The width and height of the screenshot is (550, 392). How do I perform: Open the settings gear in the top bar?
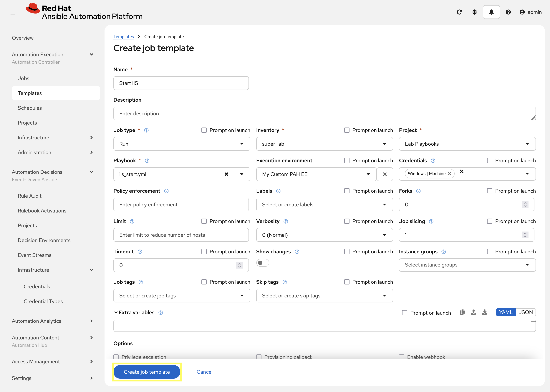[x=474, y=12]
